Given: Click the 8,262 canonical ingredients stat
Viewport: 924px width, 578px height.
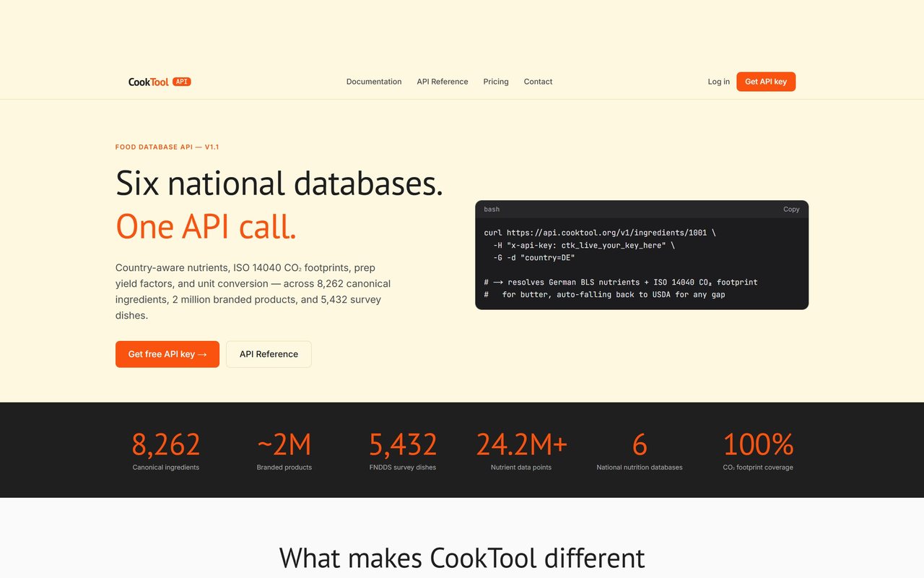Looking at the screenshot, I should pos(166,451).
